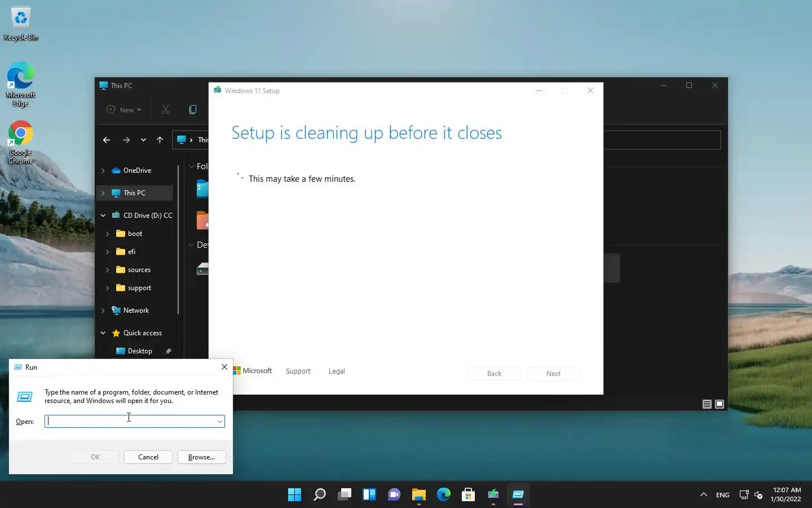Collapse the CD Drive (D:) node
The height and width of the screenshot is (508, 812).
coord(103,216)
